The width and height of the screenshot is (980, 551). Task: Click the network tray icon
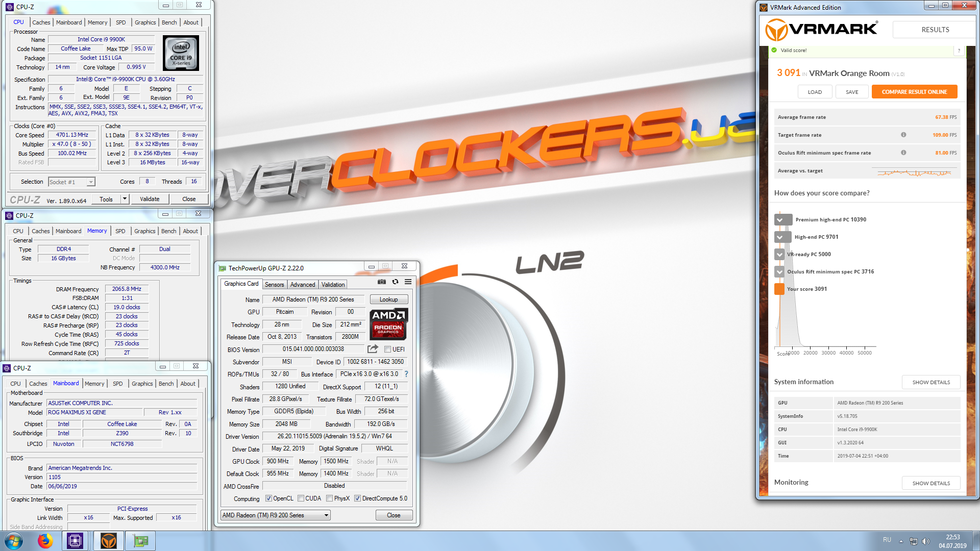point(914,541)
